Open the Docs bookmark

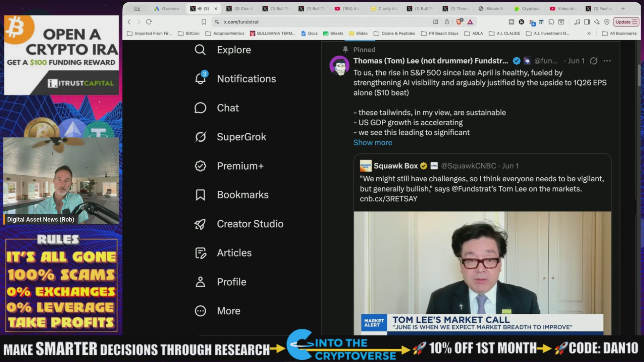click(309, 34)
